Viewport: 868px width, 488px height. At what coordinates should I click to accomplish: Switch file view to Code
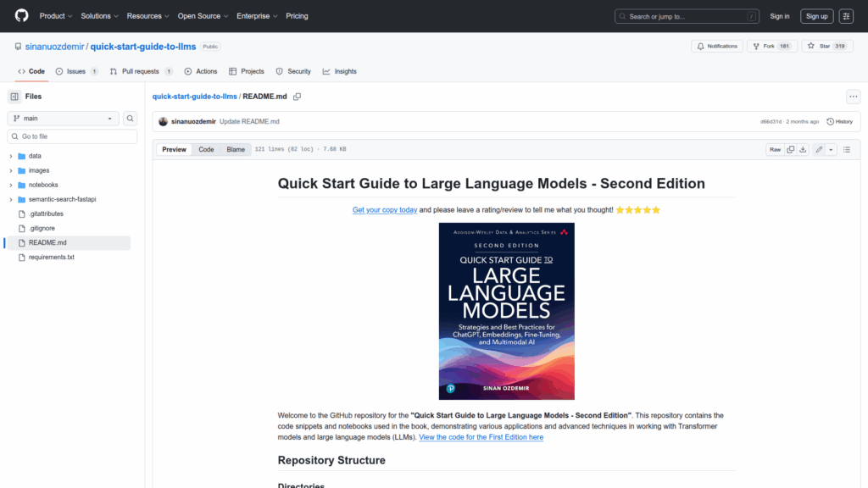[206, 149]
